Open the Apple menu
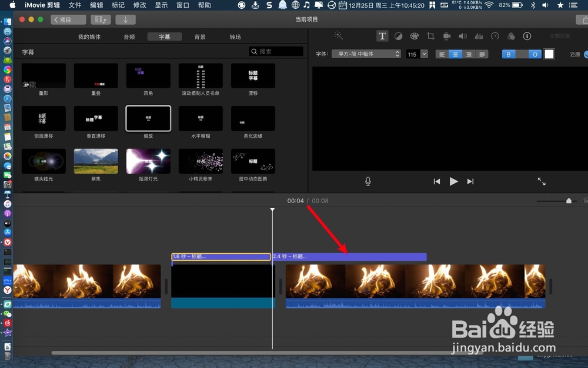The image size is (588, 368). (12, 5)
